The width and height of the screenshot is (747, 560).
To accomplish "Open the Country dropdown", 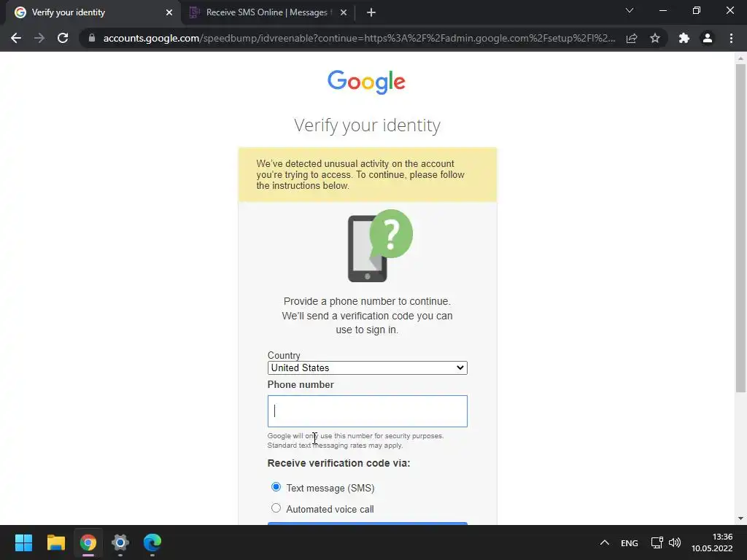I will tap(368, 367).
